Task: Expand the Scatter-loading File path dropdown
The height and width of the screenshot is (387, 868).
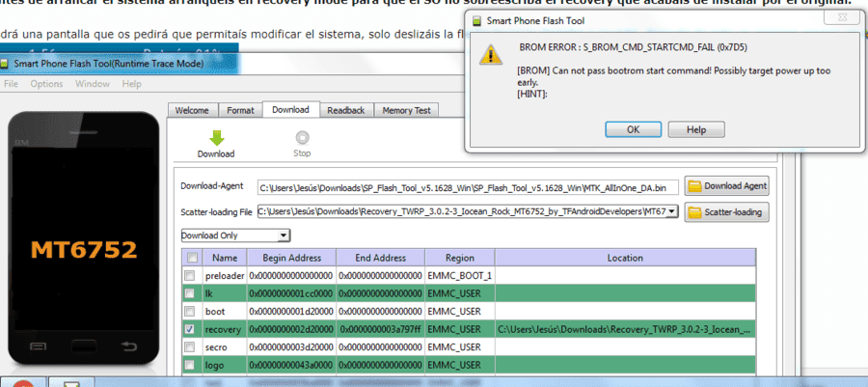Action: coord(672,211)
